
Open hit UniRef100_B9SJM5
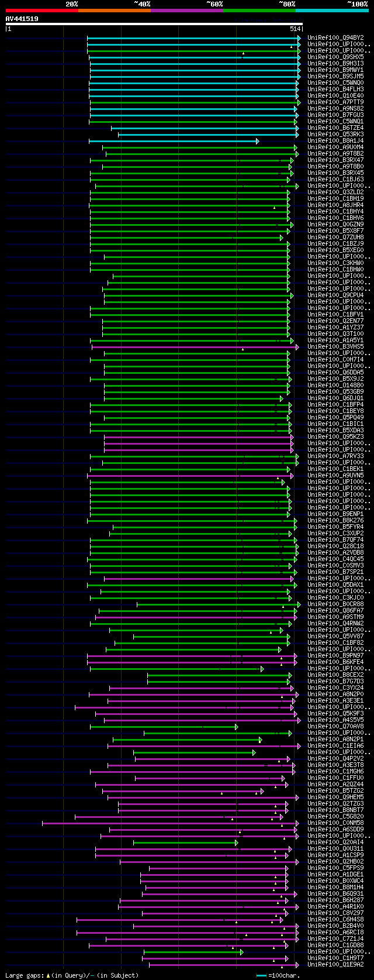tap(335, 76)
